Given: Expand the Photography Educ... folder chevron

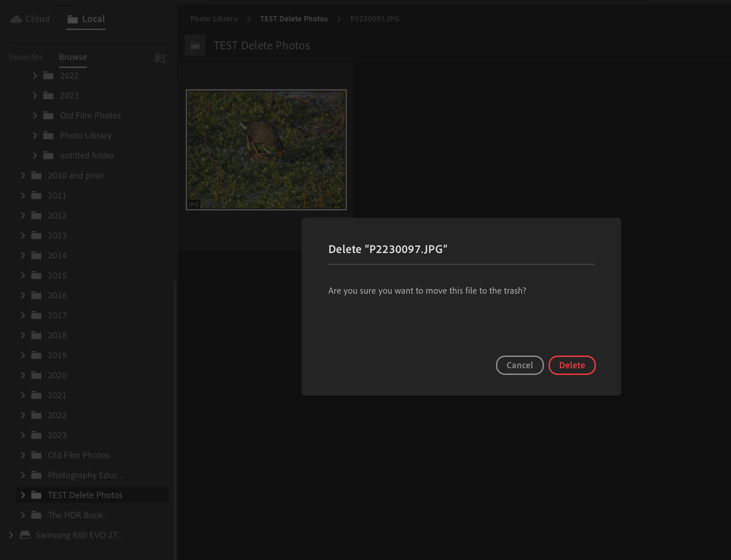Looking at the screenshot, I should pyautogui.click(x=23, y=475).
